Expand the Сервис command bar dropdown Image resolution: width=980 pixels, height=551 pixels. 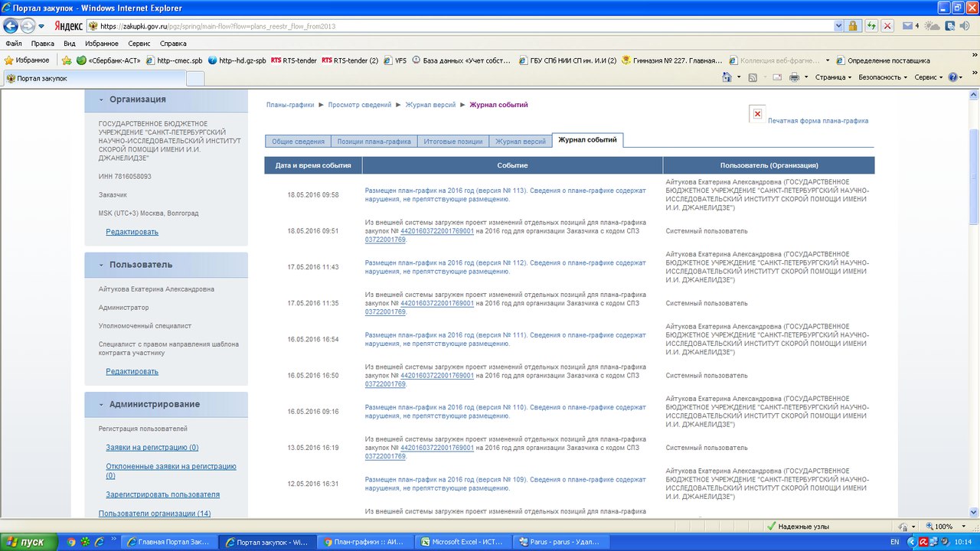929,77
